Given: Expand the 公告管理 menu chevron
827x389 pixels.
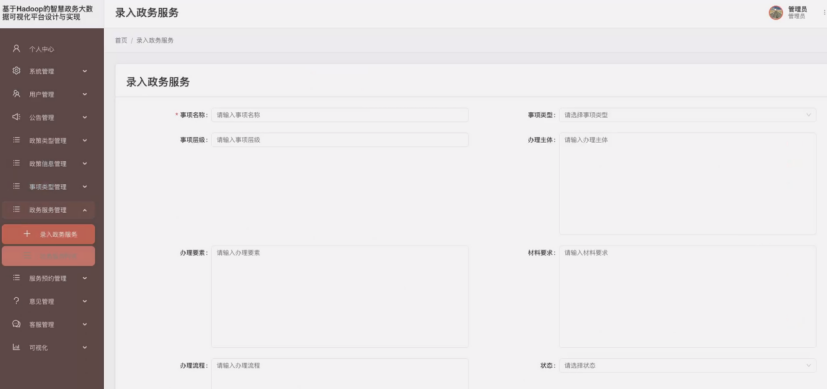Looking at the screenshot, I should 85,118.
